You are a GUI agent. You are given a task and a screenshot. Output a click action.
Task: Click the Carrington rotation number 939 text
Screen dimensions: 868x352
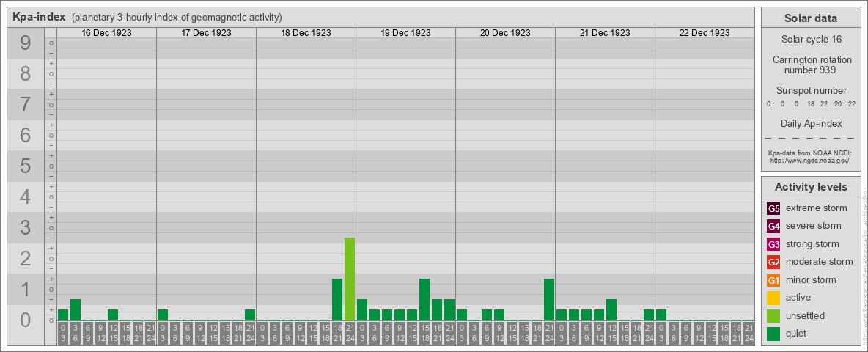[x=811, y=65]
